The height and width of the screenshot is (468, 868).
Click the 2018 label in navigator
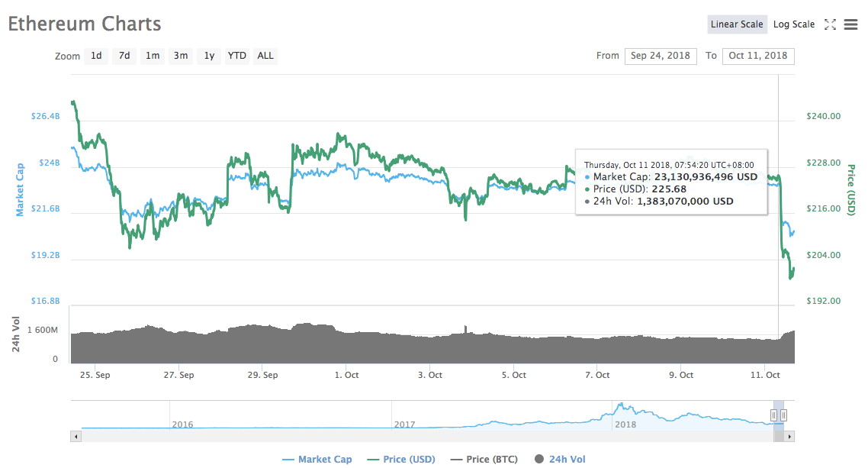pyautogui.click(x=625, y=424)
